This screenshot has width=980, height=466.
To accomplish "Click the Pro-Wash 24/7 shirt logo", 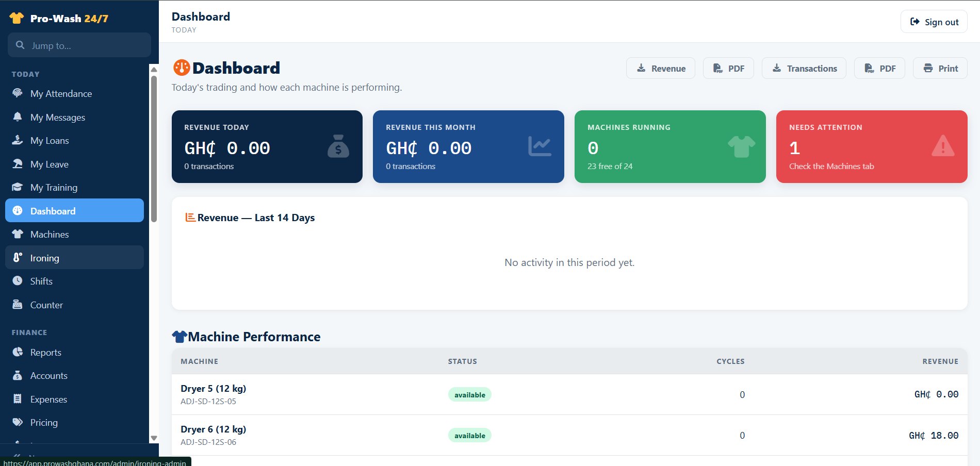I will [x=17, y=18].
